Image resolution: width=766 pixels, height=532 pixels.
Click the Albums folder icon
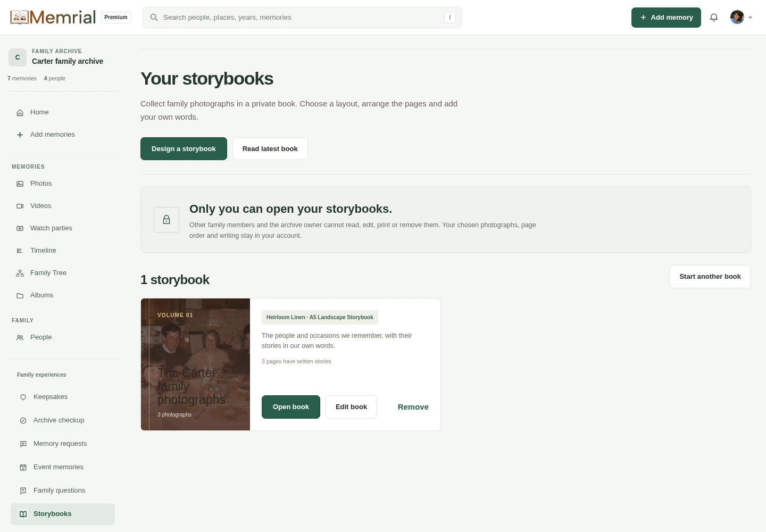(x=20, y=295)
